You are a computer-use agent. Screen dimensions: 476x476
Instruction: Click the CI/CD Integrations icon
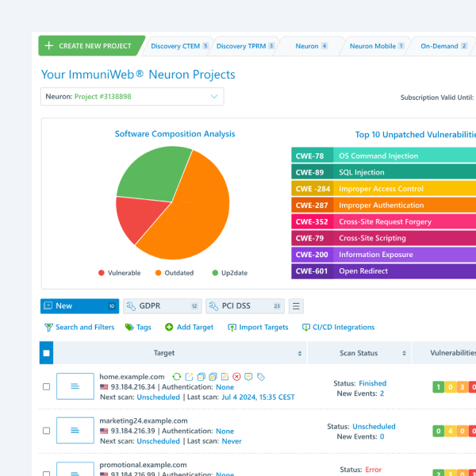coord(306,327)
